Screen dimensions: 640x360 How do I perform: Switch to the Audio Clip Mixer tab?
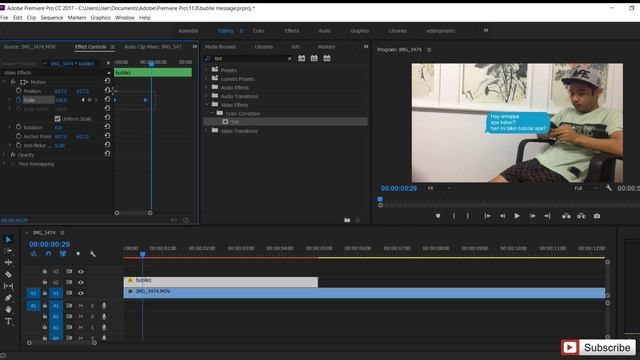pyautogui.click(x=152, y=47)
